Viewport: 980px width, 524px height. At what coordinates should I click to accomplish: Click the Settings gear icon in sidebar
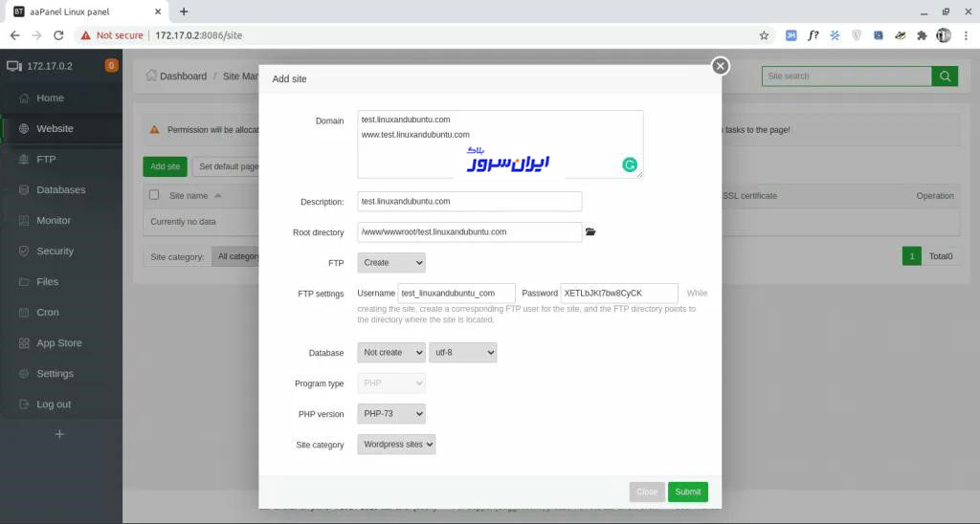[24, 374]
